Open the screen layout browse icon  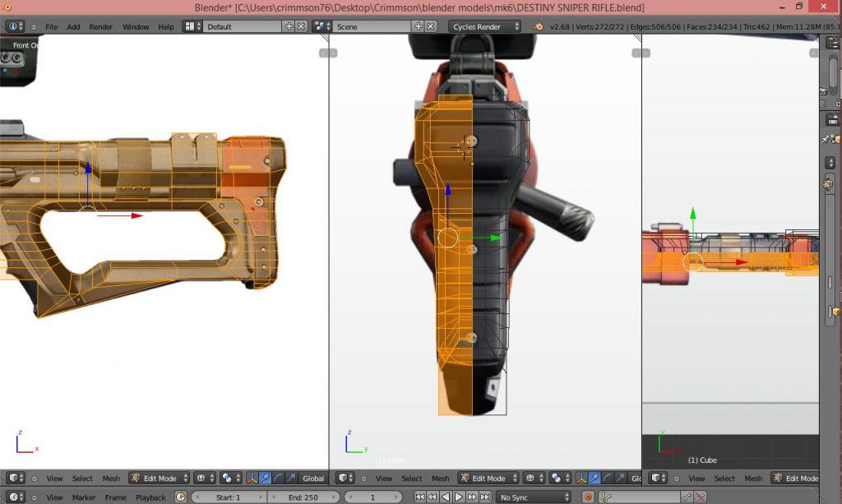192,26
